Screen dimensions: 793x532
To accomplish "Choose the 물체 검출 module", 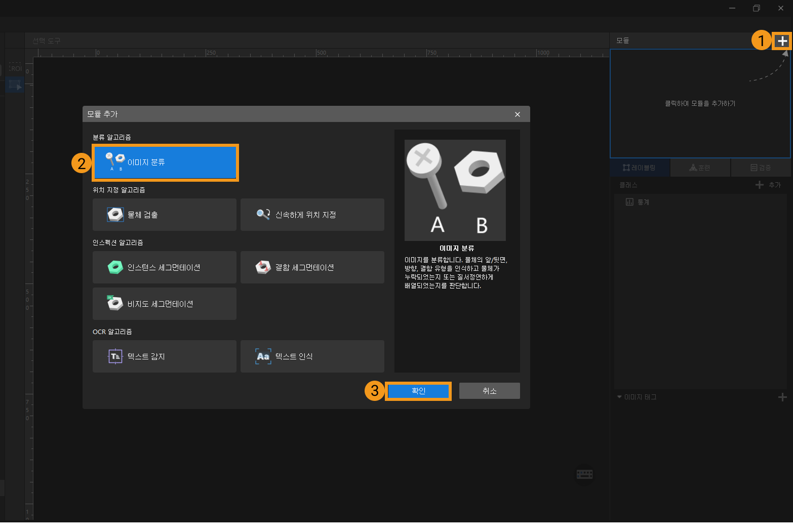I will [165, 215].
